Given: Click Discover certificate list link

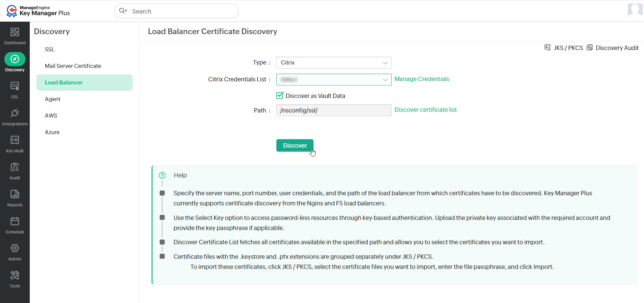Looking at the screenshot, I should 425,110.
